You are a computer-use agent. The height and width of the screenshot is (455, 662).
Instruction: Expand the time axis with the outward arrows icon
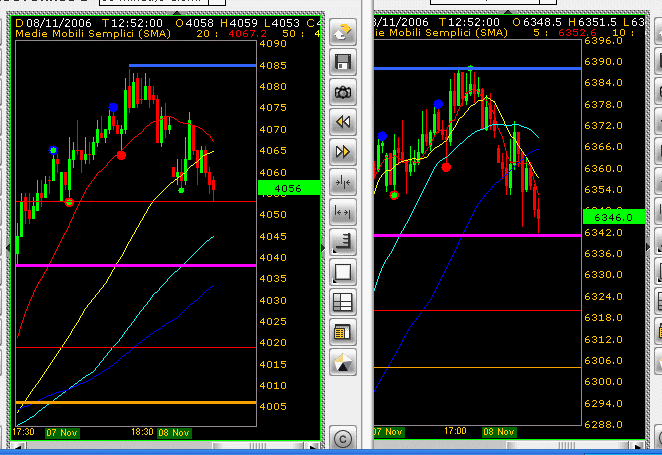coord(342,212)
